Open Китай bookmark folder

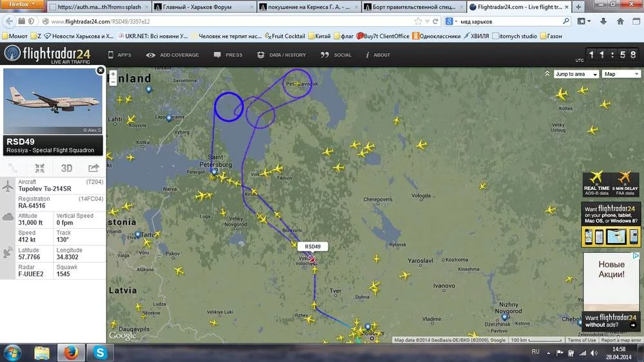coord(319,36)
